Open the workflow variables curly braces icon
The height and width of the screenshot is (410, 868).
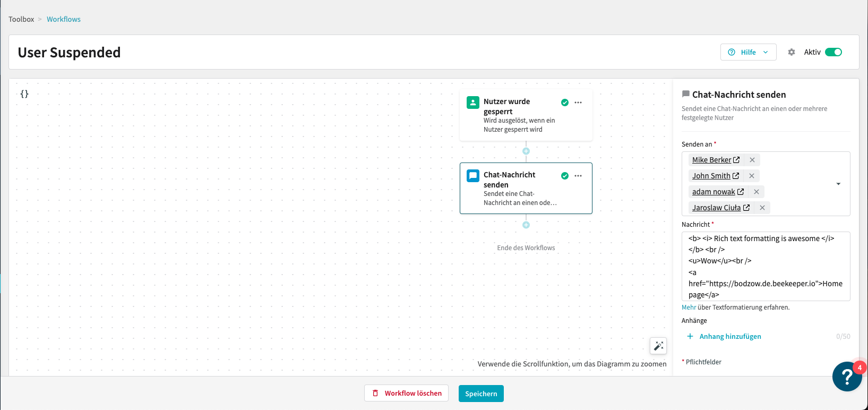click(x=24, y=94)
